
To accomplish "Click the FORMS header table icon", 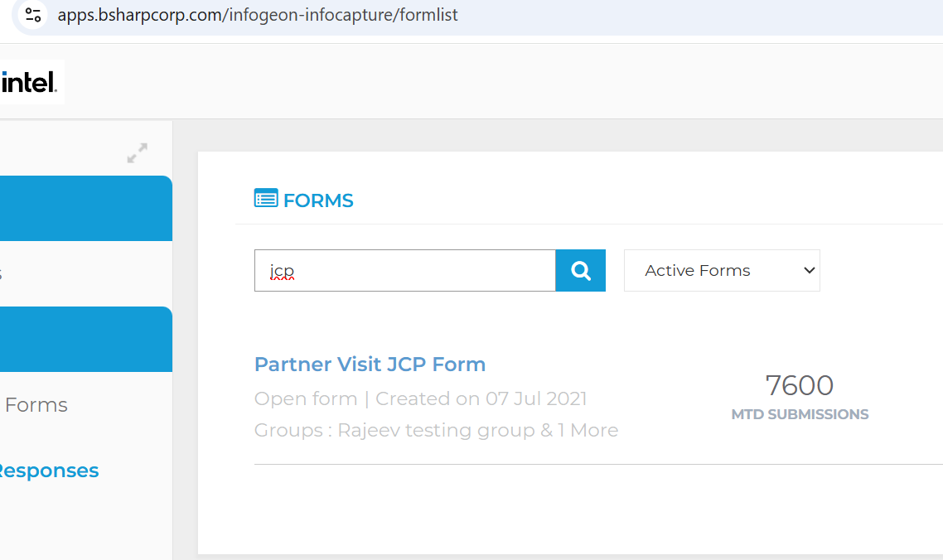I will pos(265,198).
